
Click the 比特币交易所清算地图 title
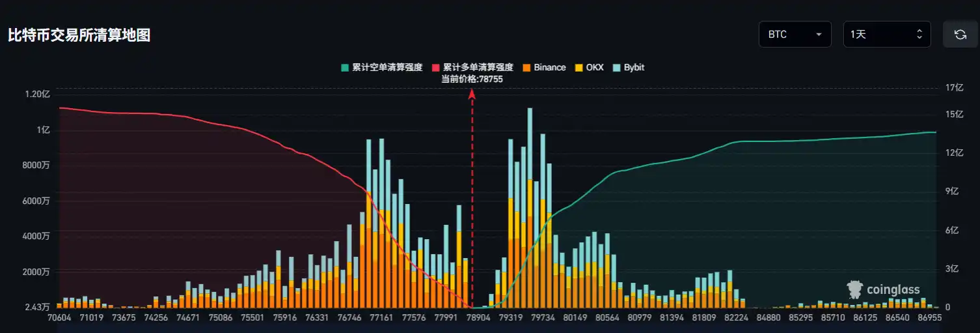click(x=79, y=35)
